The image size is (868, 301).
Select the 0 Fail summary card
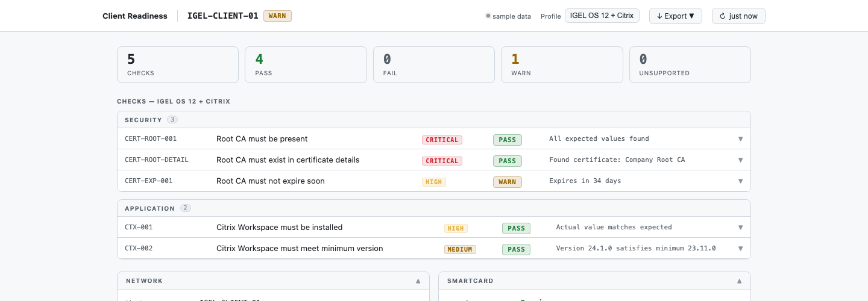[434, 64]
